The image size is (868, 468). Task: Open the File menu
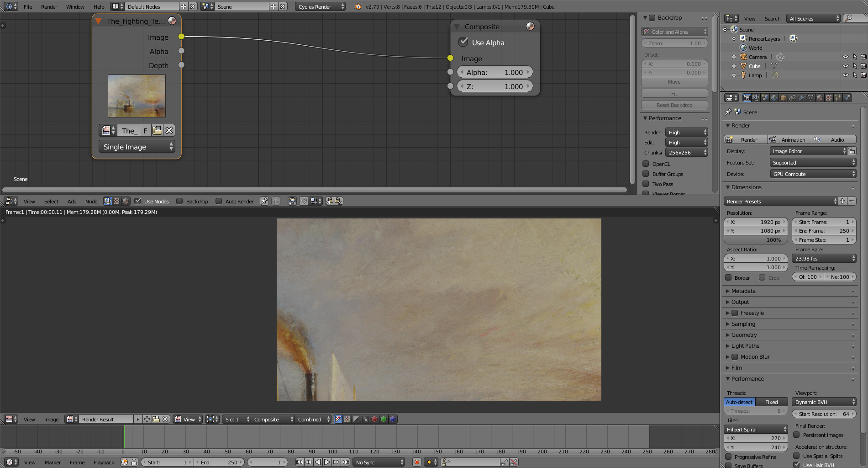[28, 7]
